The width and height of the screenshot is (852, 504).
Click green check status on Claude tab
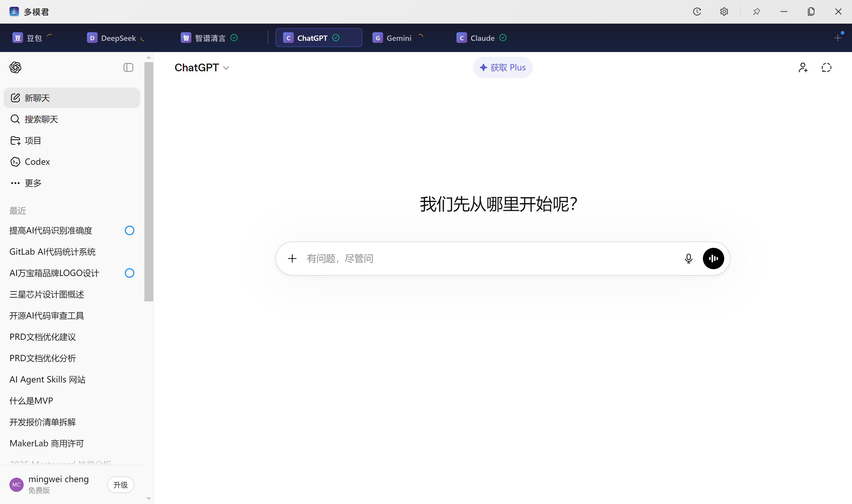click(503, 38)
